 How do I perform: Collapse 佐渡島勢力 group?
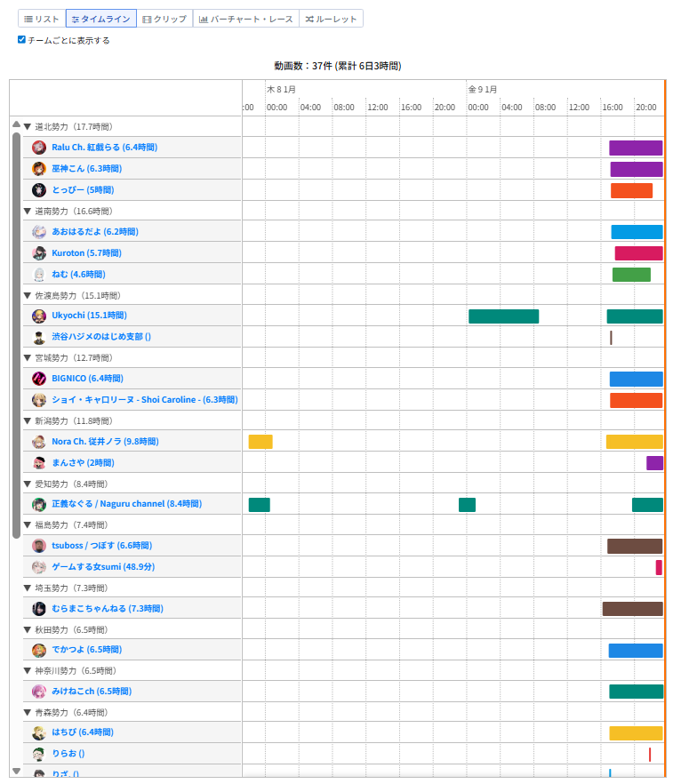pyautogui.click(x=28, y=295)
